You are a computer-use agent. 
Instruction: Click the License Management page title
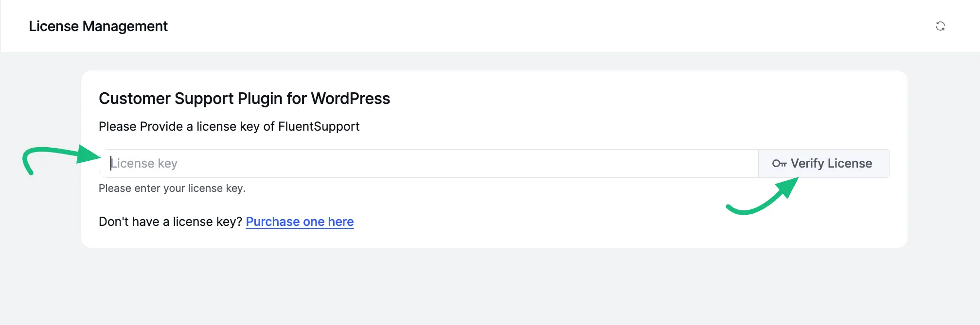[x=98, y=26]
